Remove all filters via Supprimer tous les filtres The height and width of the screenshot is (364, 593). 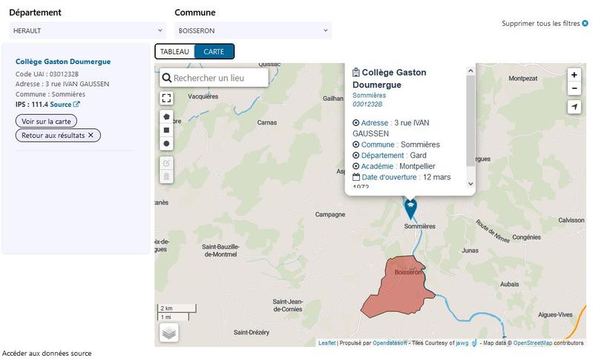coord(545,24)
